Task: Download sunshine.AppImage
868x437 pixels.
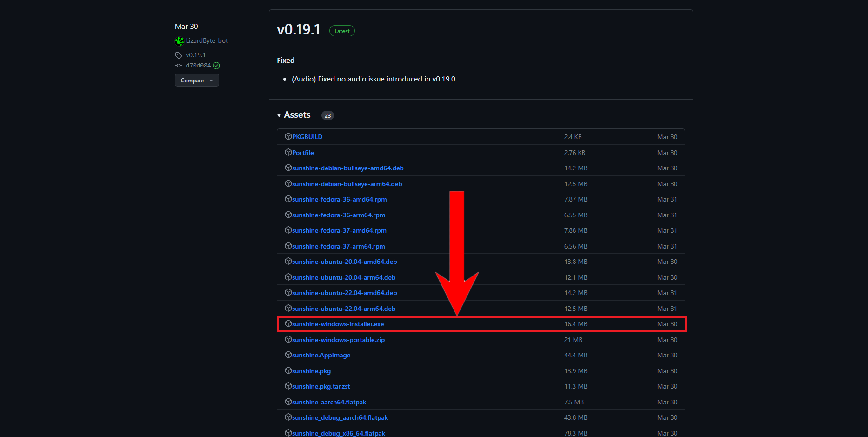Action: [321, 355]
